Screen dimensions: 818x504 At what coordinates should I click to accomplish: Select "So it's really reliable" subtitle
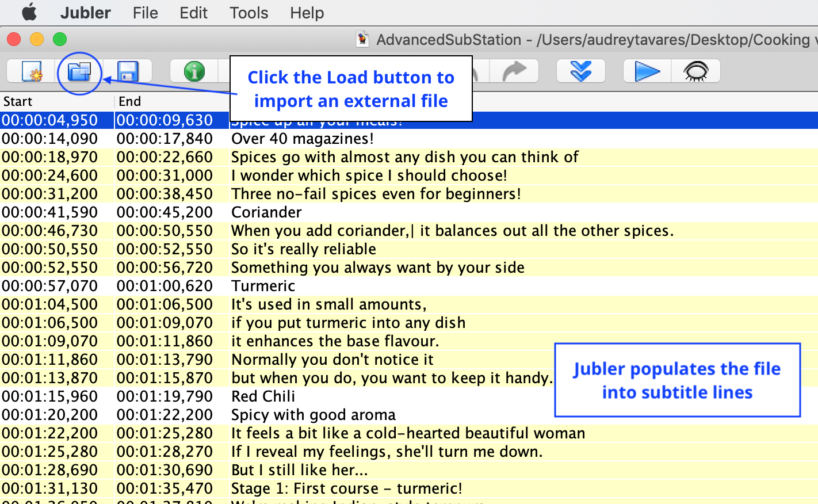pyautogui.click(x=304, y=249)
